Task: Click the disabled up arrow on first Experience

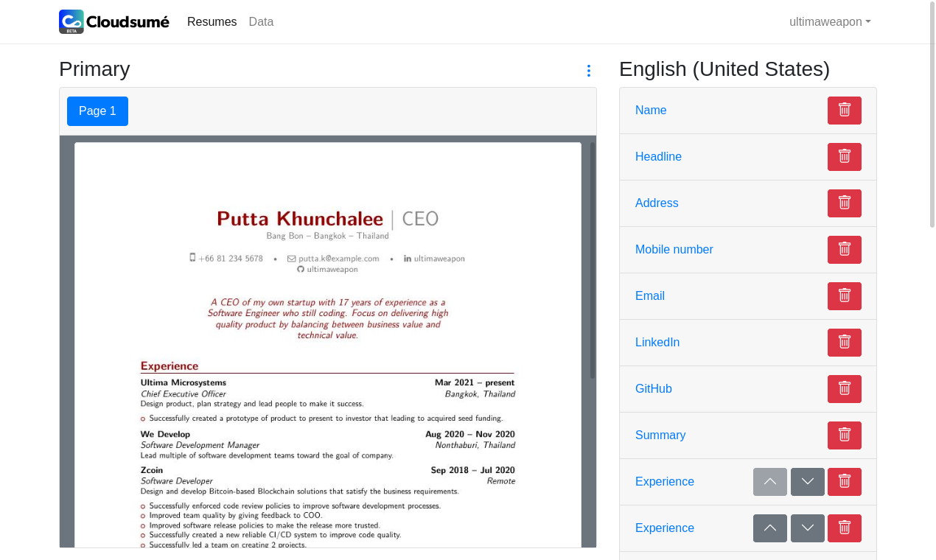Action: pos(770,482)
